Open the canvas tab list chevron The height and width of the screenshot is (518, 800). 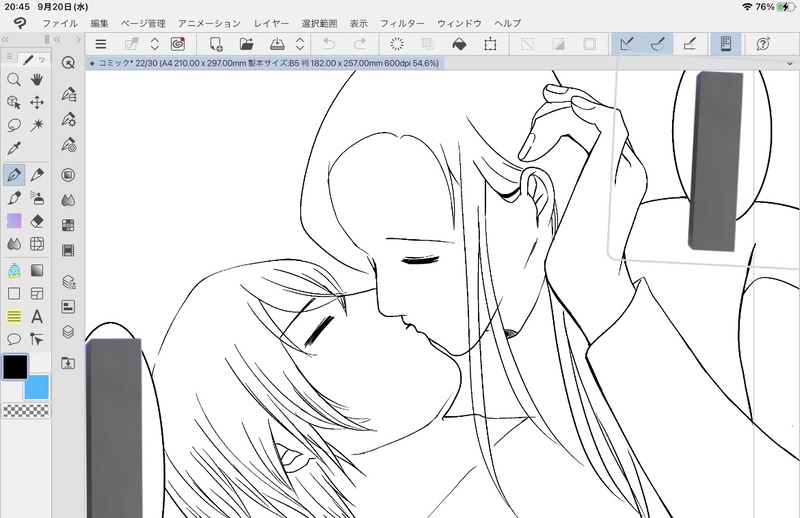[x=790, y=64]
